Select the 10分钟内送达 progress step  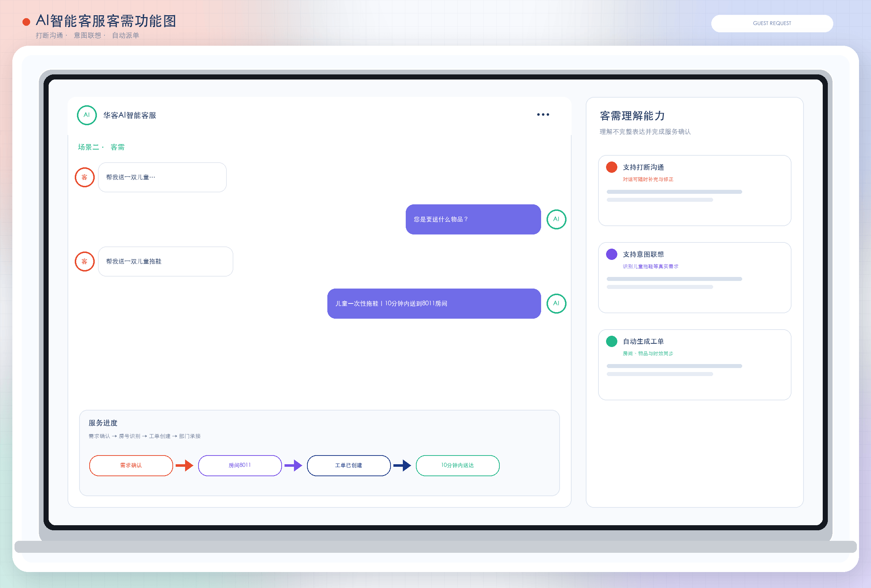[x=458, y=465]
